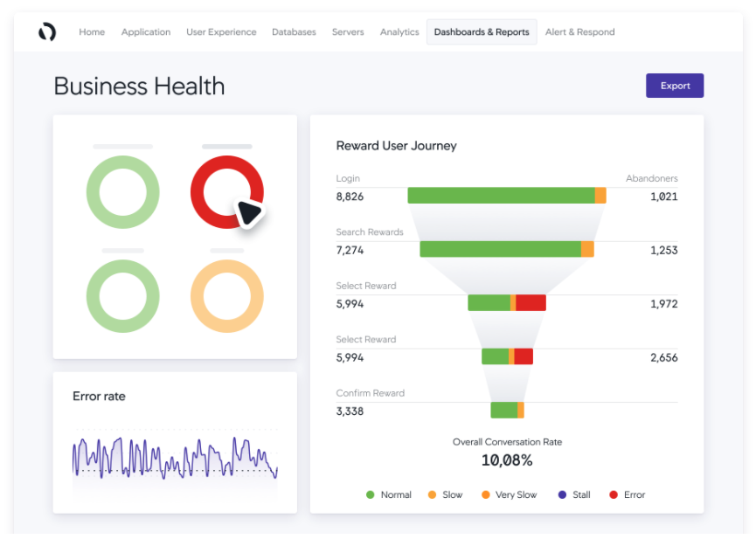Click the Reward User Journey title
The image size is (756, 546).
(x=396, y=146)
